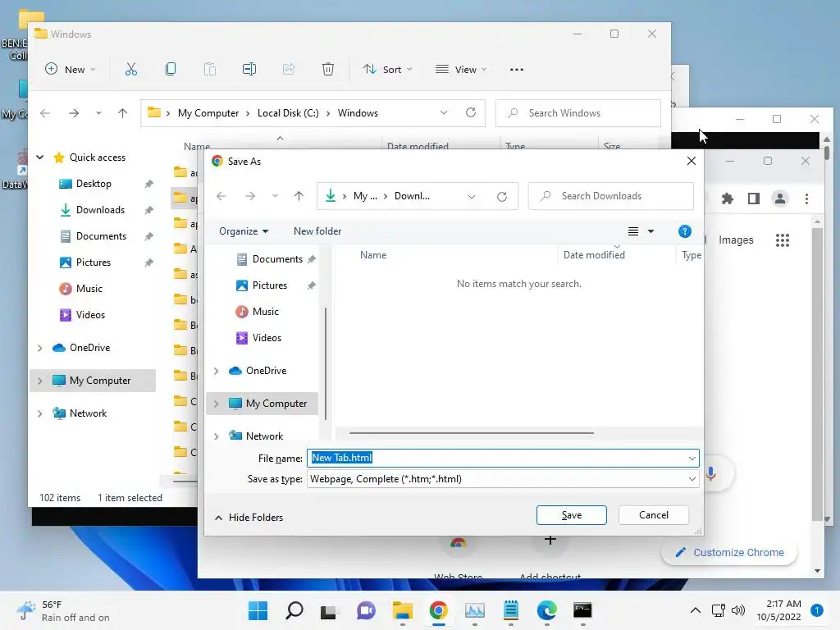
Task: Open clock showing 2:17 AM
Action: [x=778, y=610]
